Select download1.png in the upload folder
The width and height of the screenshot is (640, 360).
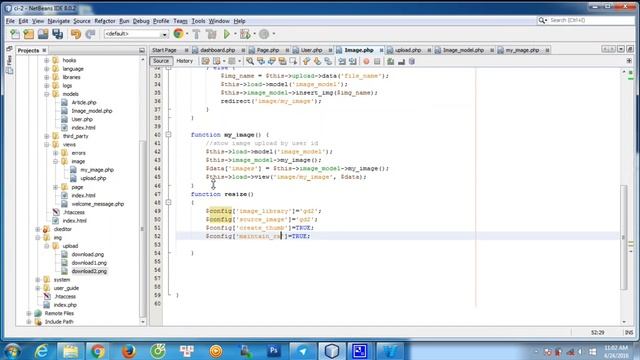click(x=89, y=263)
